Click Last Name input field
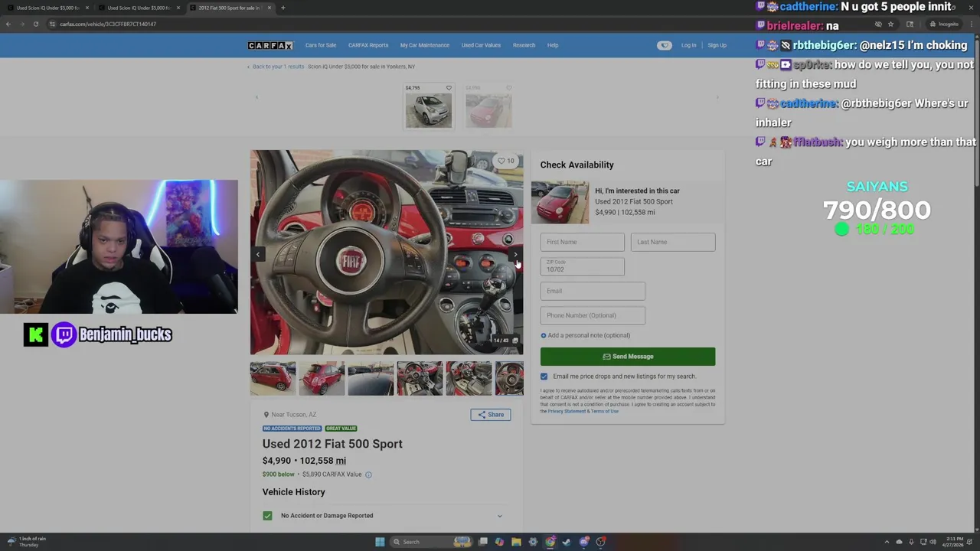Screen dimensions: 980x551 [x=673, y=242]
